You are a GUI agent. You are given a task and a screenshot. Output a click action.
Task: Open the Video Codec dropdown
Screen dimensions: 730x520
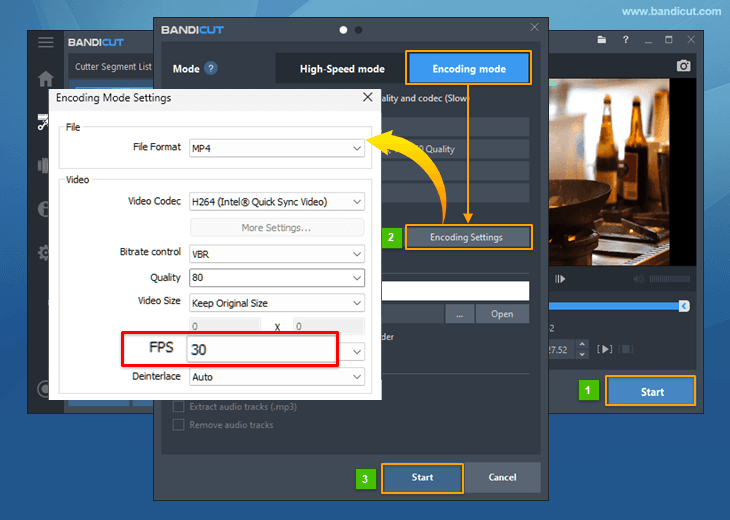pyautogui.click(x=276, y=202)
